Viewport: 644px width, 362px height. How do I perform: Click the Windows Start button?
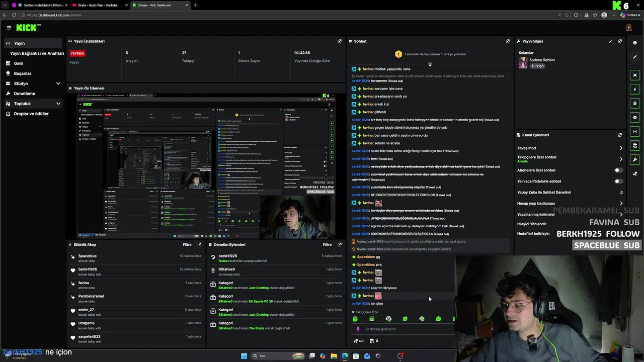(x=244, y=356)
